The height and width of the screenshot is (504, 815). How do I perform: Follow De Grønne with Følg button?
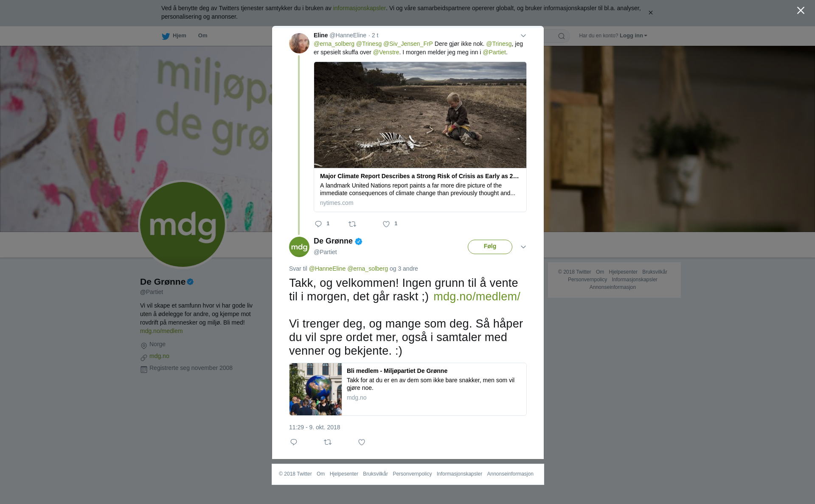490,247
